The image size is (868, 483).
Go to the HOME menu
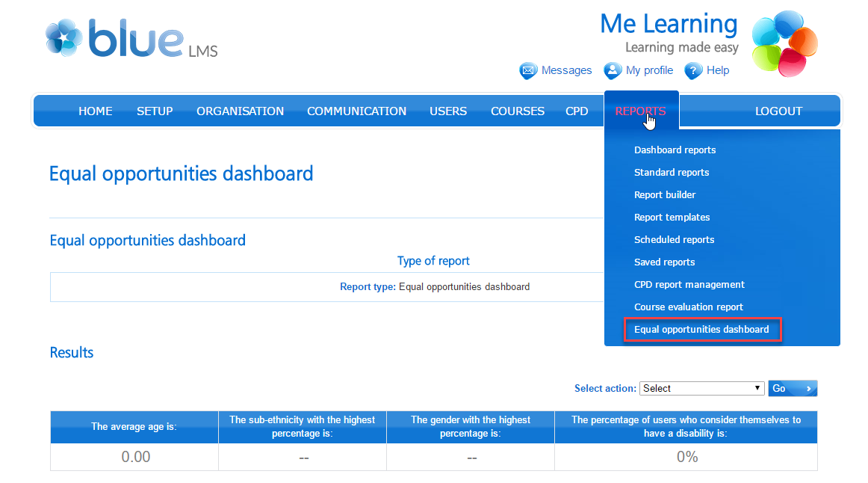(x=95, y=111)
